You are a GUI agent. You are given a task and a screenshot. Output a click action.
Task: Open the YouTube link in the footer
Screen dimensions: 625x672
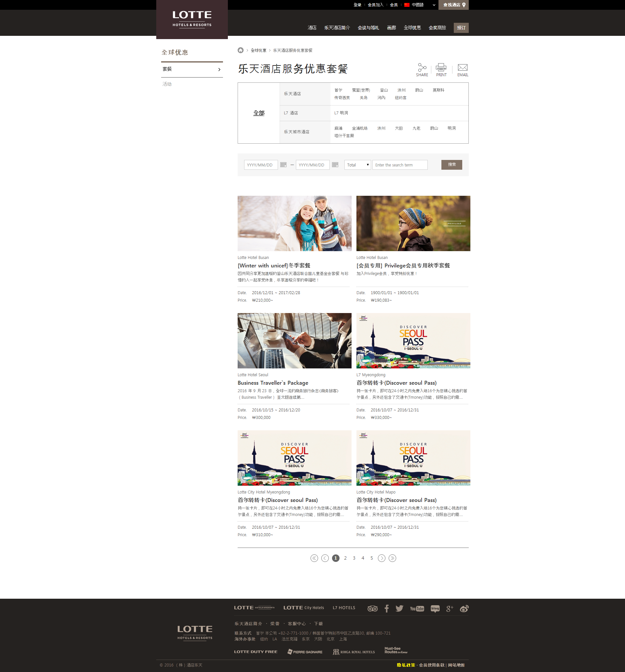tap(417, 608)
